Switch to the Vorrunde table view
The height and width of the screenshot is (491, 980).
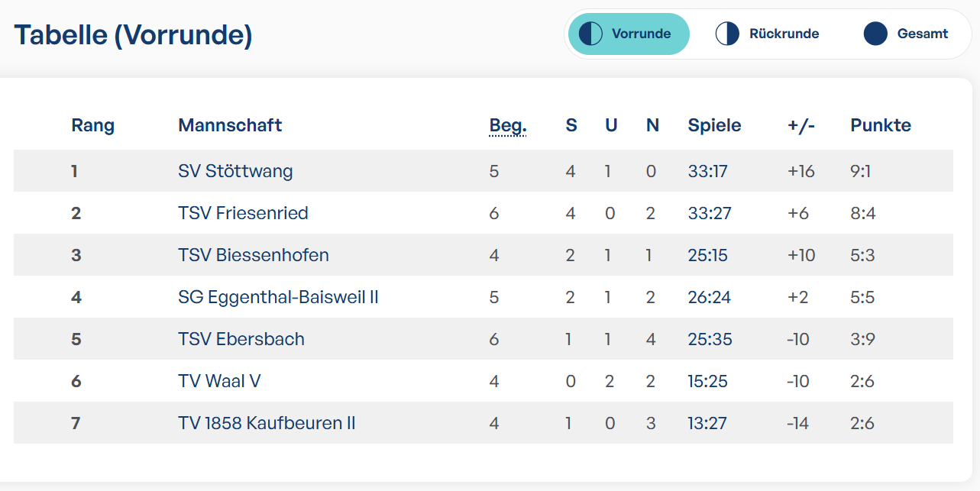pyautogui.click(x=640, y=34)
